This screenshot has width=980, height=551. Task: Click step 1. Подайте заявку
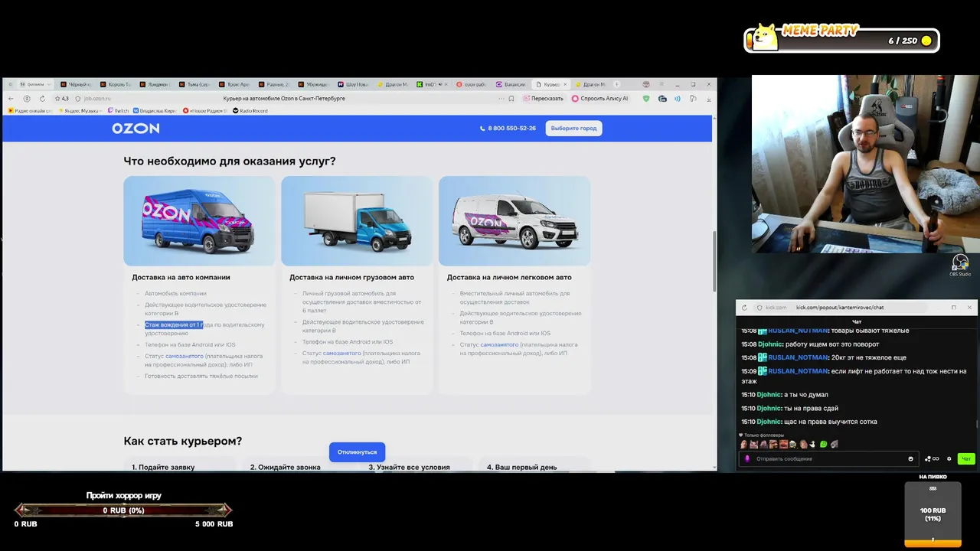tap(163, 467)
